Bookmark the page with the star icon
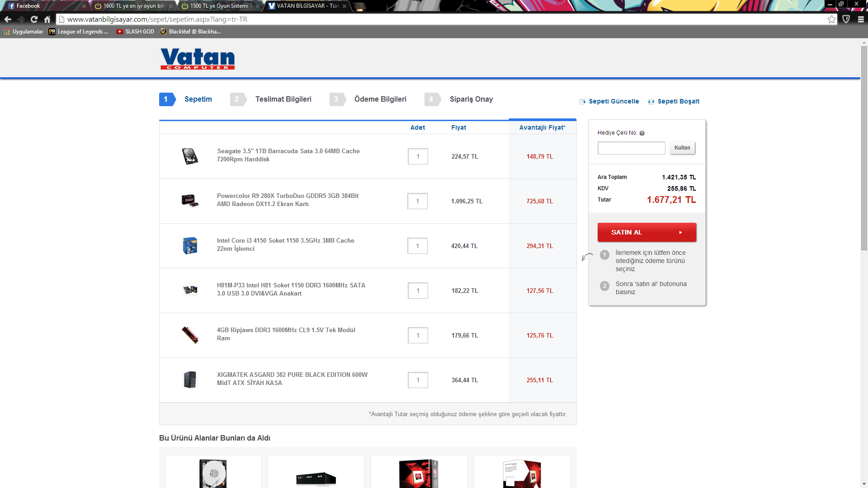This screenshot has width=868, height=488. point(831,19)
